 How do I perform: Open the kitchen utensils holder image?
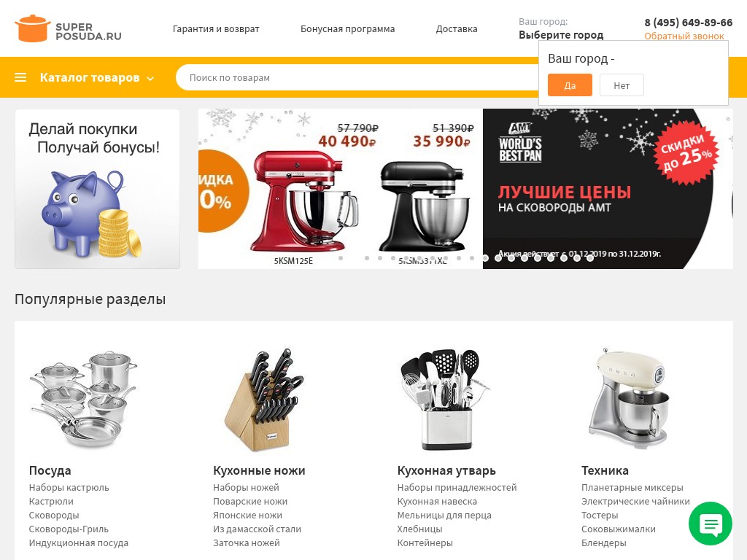(446, 399)
